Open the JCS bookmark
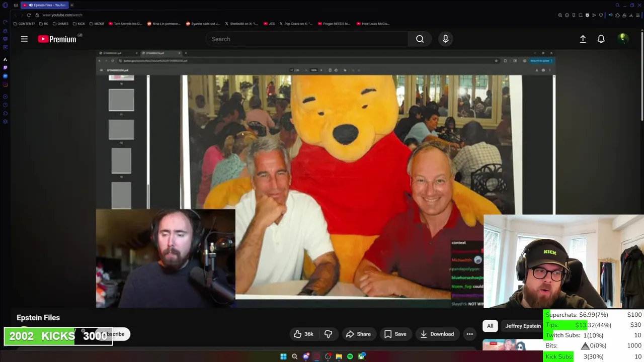Image resolution: width=644 pixels, height=362 pixels. coord(270,24)
